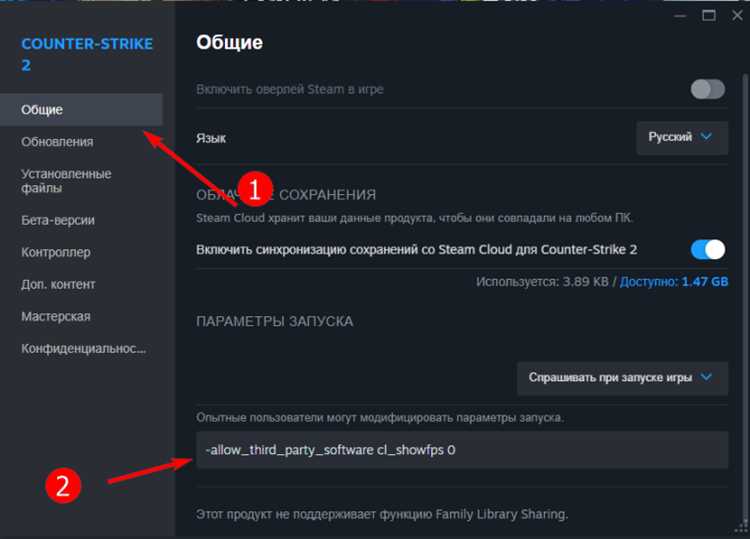Click the vertical scrollbar on right edge
This screenshot has width=750, height=539.
pyautogui.click(x=744, y=297)
